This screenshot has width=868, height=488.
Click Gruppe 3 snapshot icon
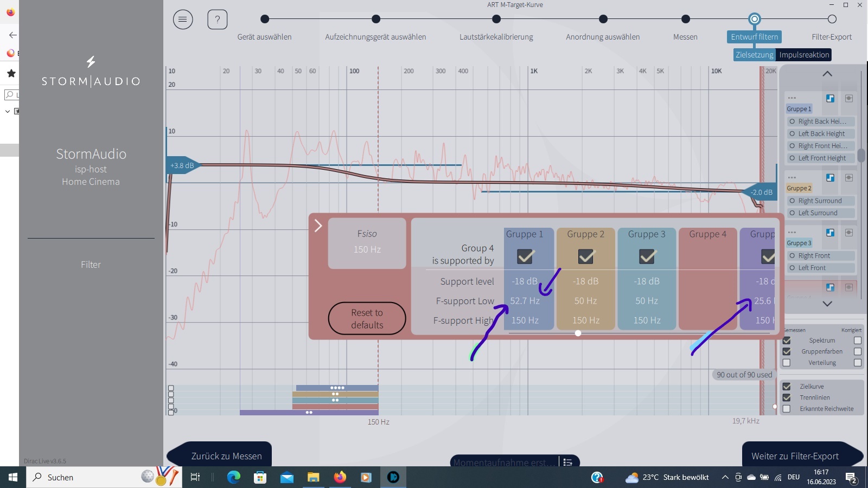[849, 232]
